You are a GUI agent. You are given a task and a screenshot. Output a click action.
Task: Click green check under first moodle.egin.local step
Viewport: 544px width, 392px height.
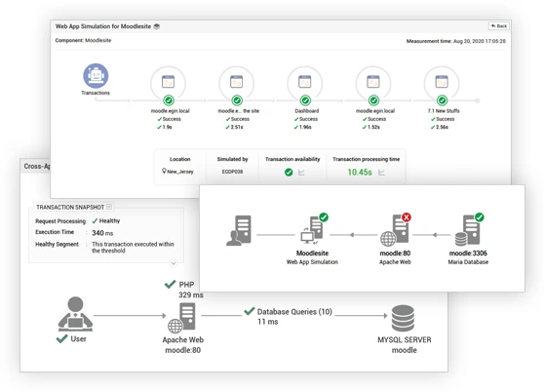[x=169, y=100]
